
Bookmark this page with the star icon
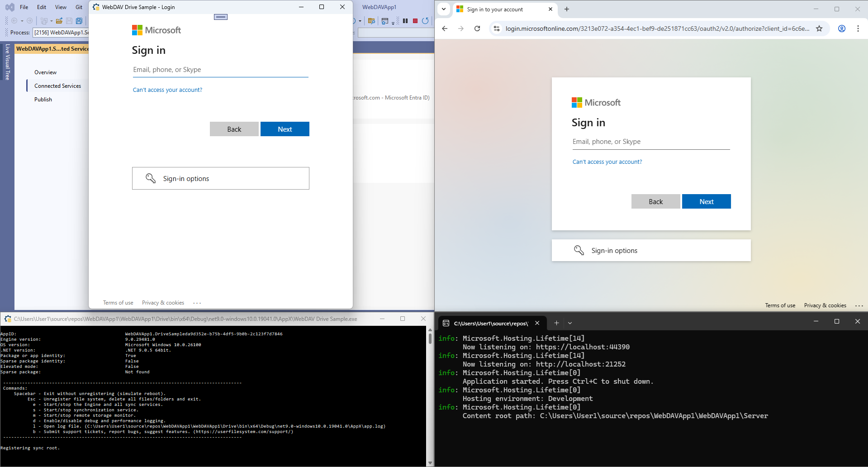pos(819,29)
